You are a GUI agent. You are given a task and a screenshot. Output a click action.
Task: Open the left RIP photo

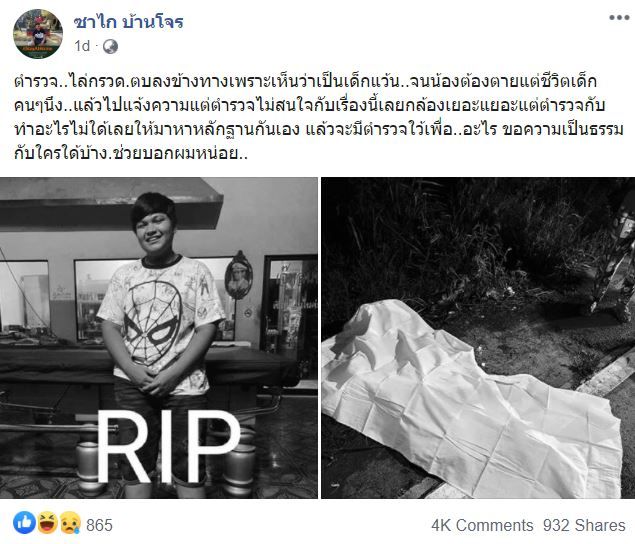point(159,338)
